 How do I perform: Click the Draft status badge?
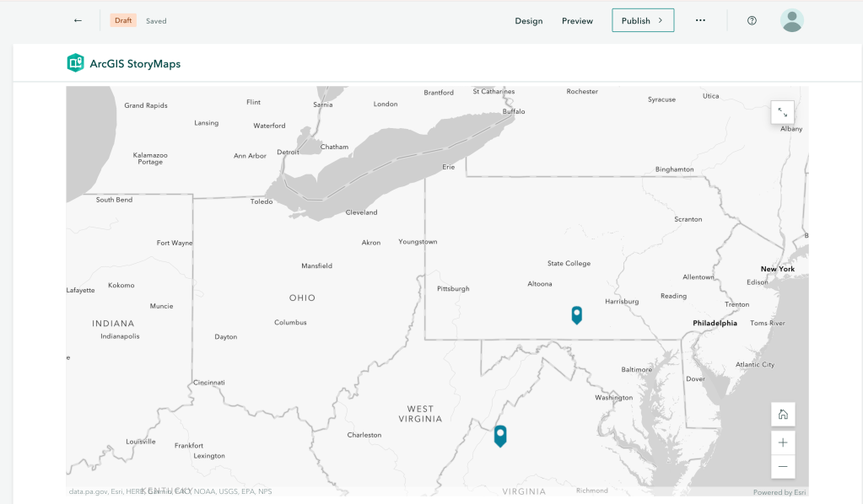(x=123, y=21)
